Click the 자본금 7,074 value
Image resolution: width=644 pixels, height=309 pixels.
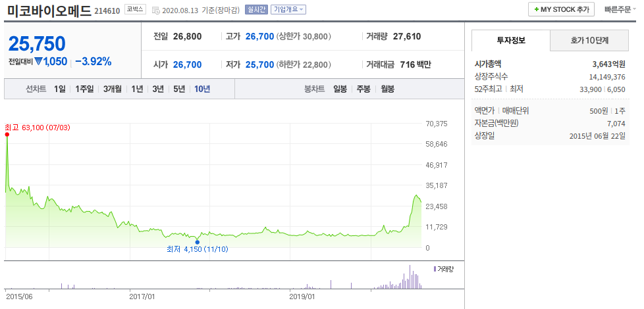point(616,124)
